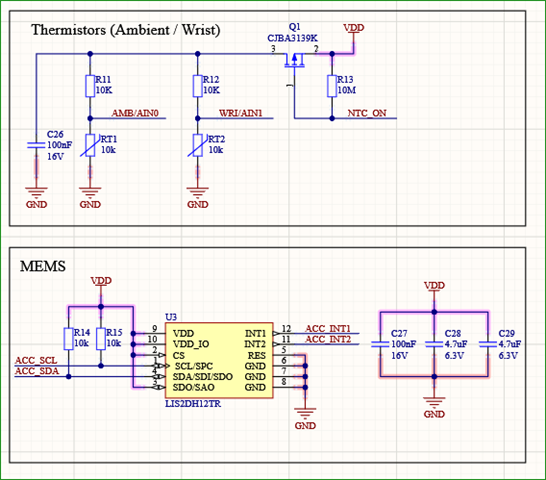The width and height of the screenshot is (546, 480).
Task: Select the RT2 10k thermistor symbol
Action: pos(197,145)
